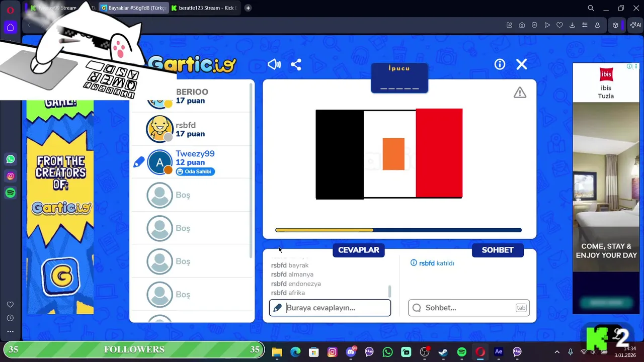Viewport: 644px width, 362px height.
Task: Click the 'rsbfd endonezya' answer line
Action: tap(296, 284)
